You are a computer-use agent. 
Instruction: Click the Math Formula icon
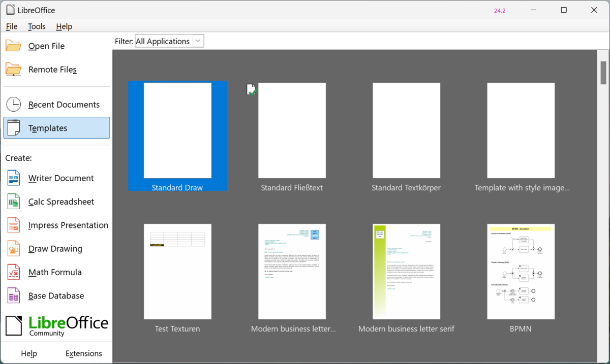pos(13,272)
